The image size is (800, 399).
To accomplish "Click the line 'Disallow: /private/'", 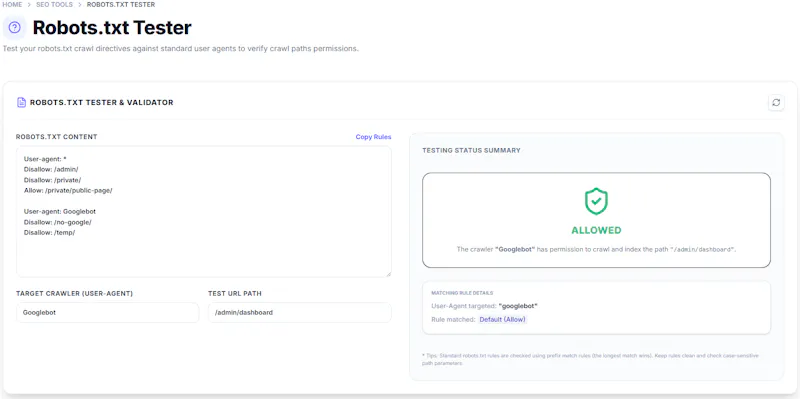I will click(53, 180).
